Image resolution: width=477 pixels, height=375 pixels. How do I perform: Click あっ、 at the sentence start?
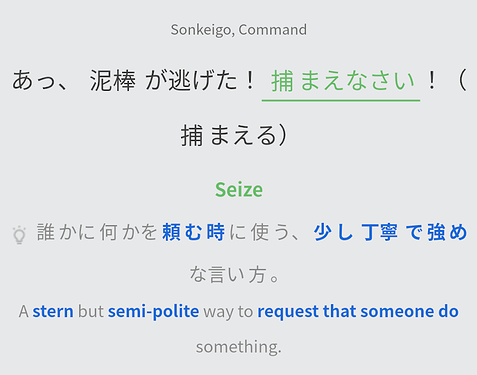[41, 81]
